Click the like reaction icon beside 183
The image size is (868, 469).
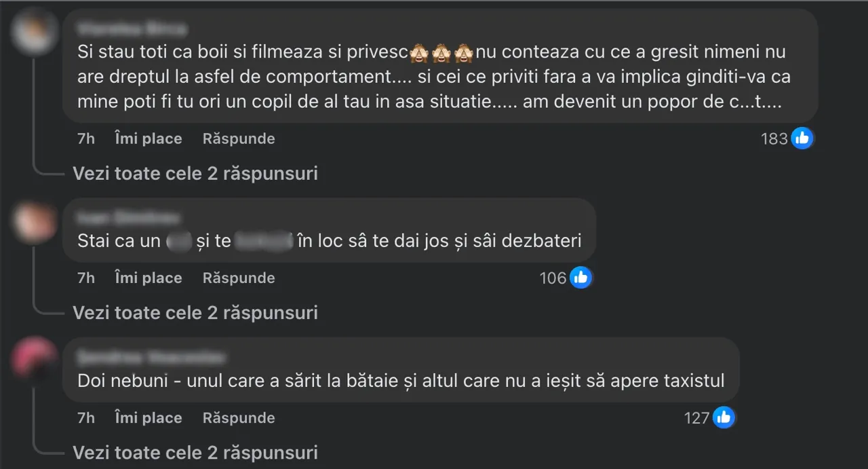point(802,138)
